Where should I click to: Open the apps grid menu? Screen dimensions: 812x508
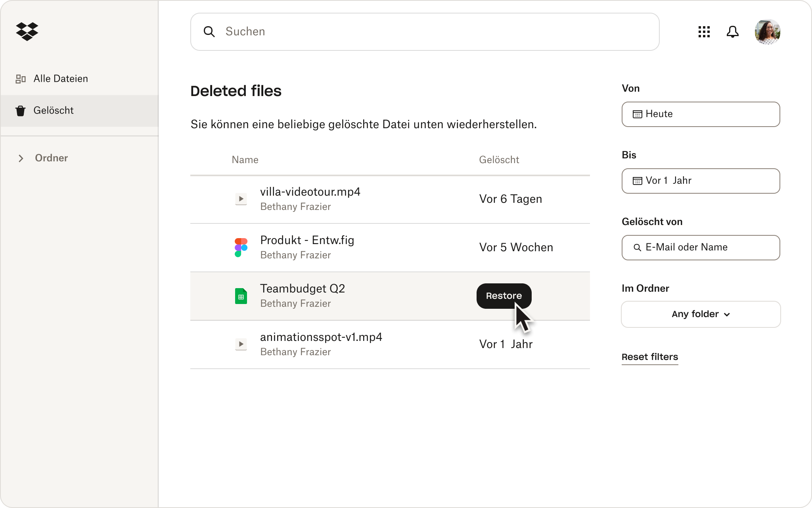(704, 32)
